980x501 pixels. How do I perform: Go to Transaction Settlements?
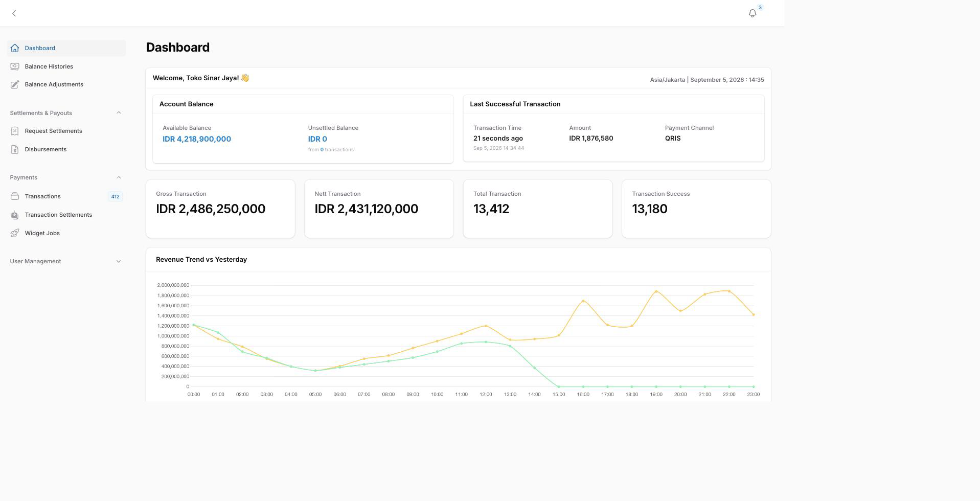(66, 215)
